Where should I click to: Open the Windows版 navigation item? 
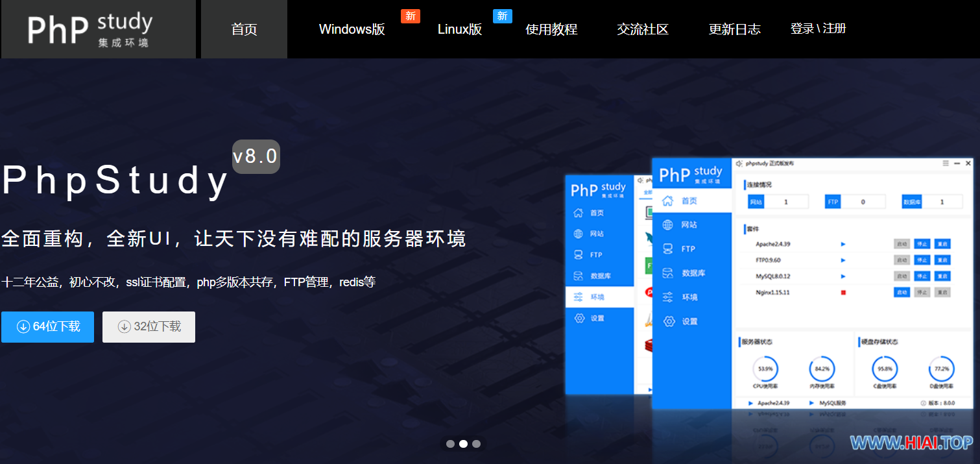click(352, 29)
